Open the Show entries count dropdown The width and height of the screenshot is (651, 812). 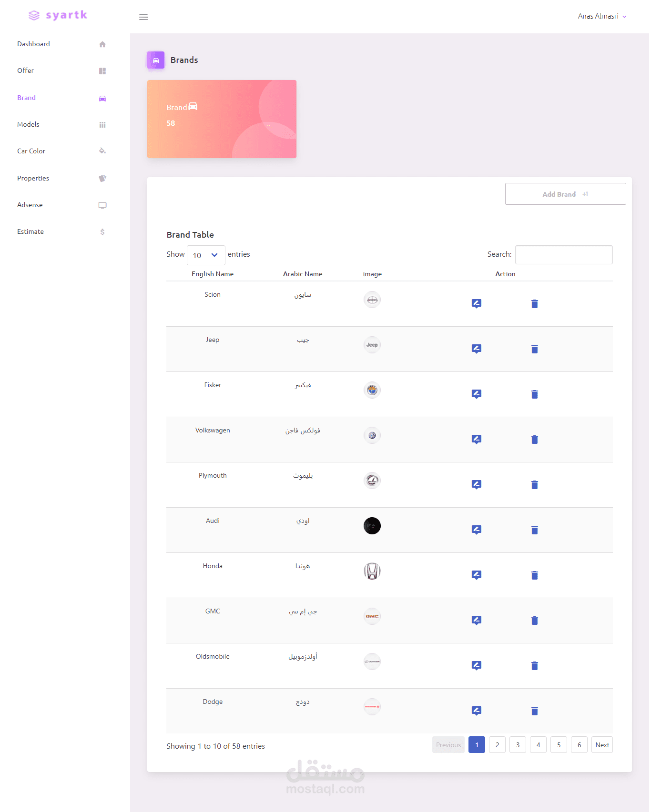coord(206,255)
